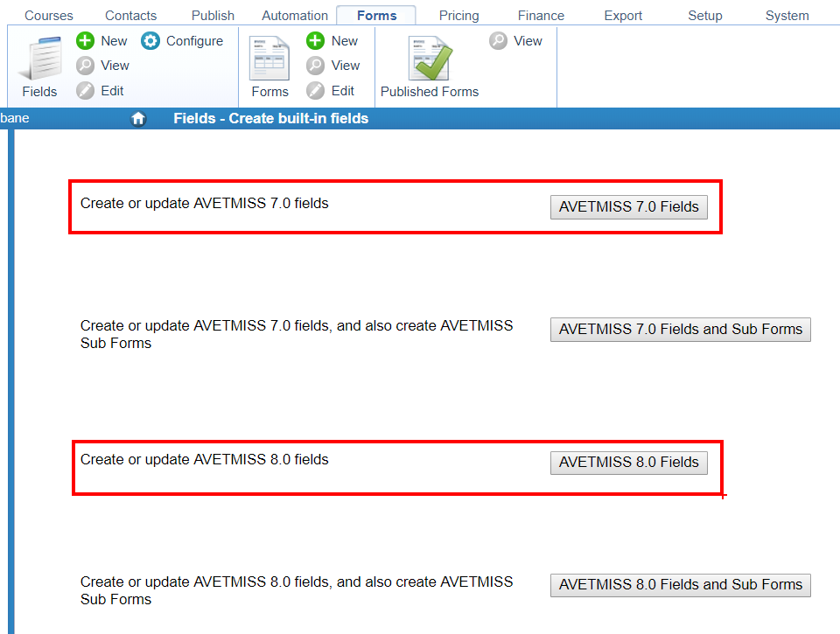Open the System tab

coord(787,16)
